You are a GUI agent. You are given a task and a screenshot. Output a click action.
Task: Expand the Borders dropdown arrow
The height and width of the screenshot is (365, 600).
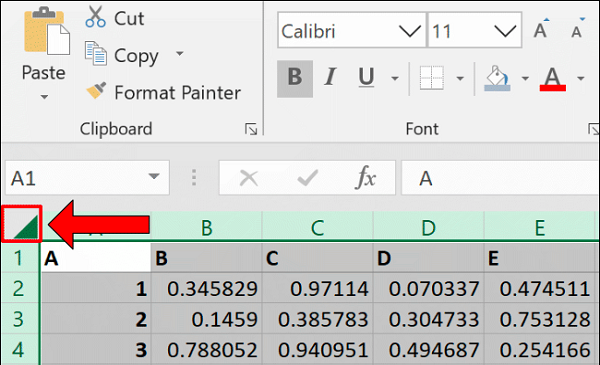click(x=460, y=78)
